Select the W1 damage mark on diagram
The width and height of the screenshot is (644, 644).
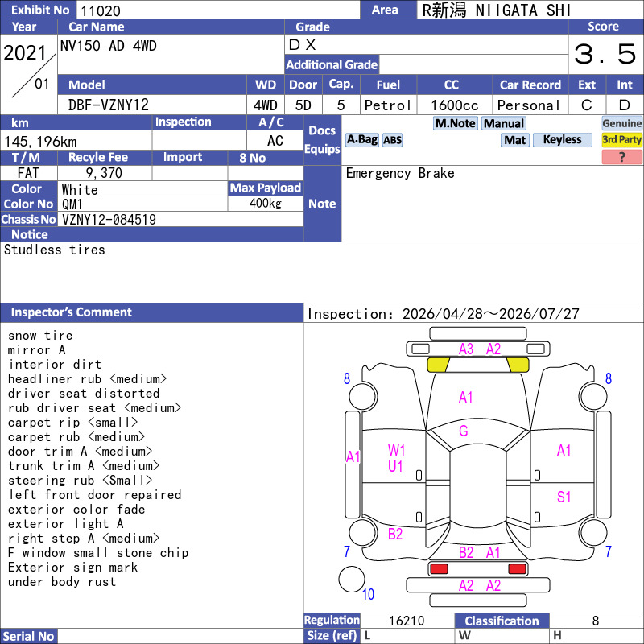(396, 450)
